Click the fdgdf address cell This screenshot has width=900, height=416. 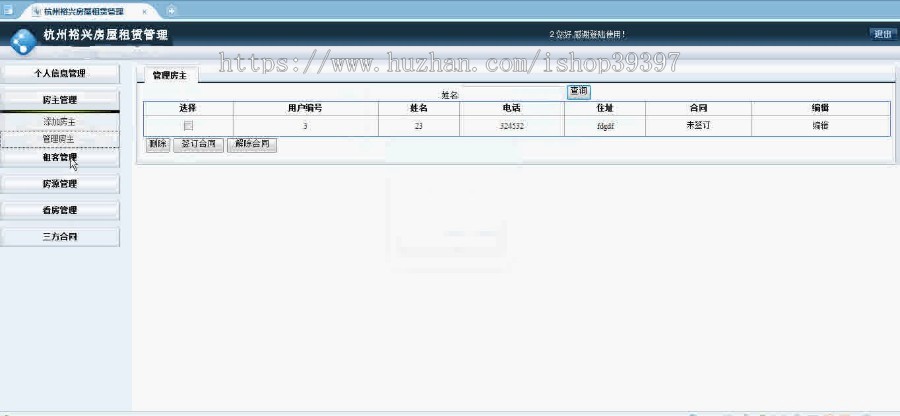coord(605,126)
